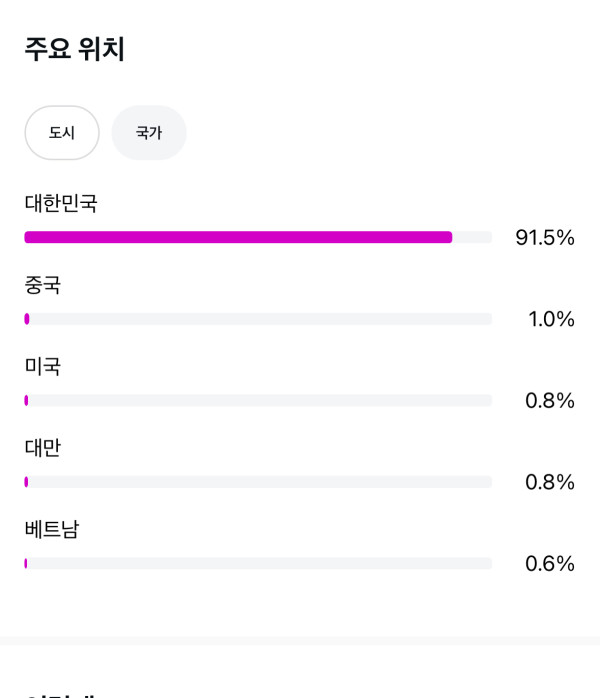600x698 pixels.
Task: Switch to the 도시 tab
Action: click(x=62, y=133)
